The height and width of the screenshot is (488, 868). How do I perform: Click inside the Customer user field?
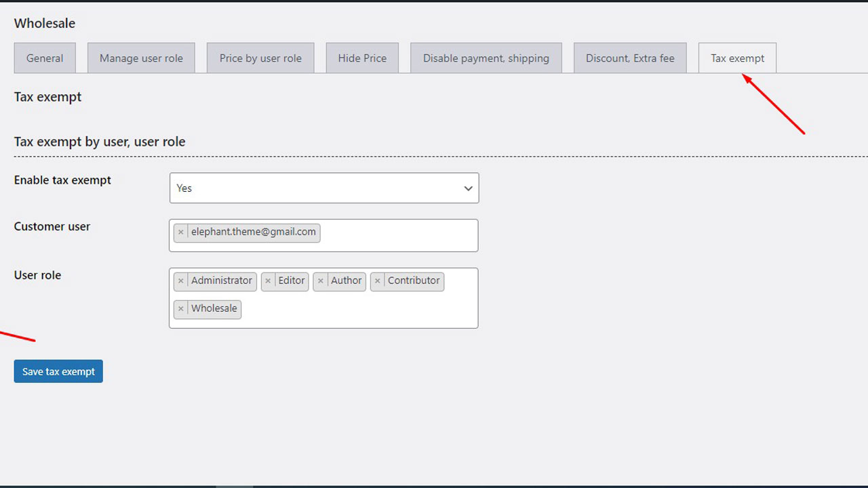399,235
